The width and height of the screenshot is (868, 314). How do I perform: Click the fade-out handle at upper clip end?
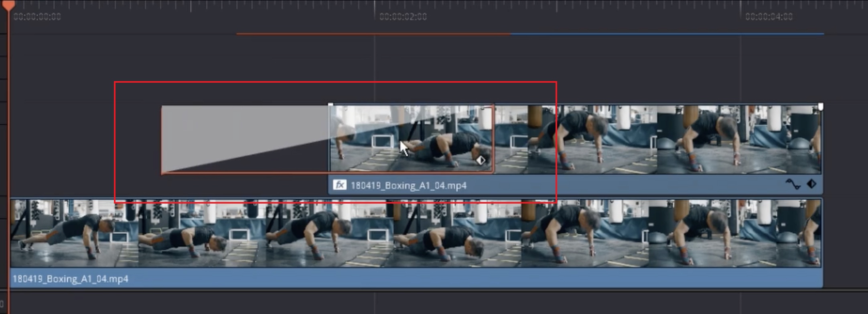coord(820,106)
